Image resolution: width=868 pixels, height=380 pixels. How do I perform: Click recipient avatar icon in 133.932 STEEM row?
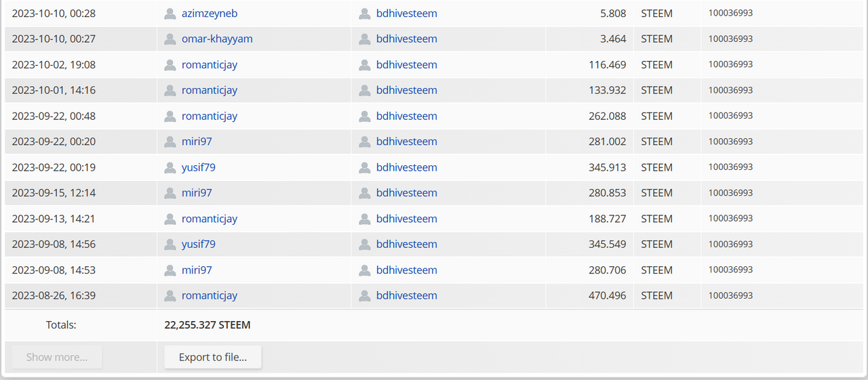365,91
